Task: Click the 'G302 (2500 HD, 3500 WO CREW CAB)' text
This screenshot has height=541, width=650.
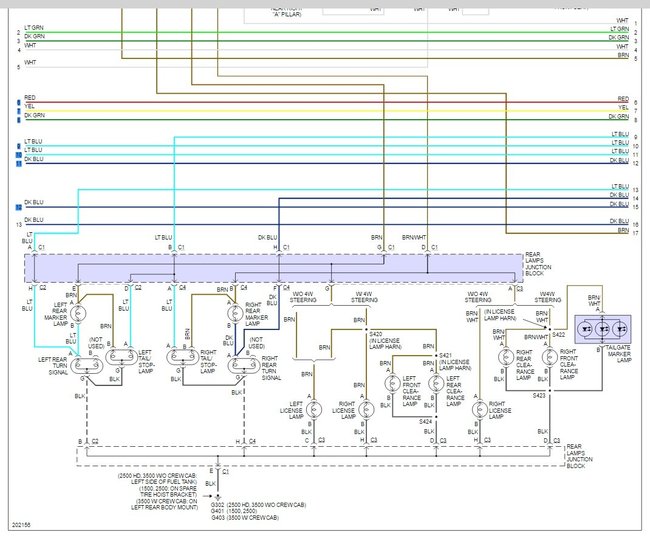Action: click(258, 505)
